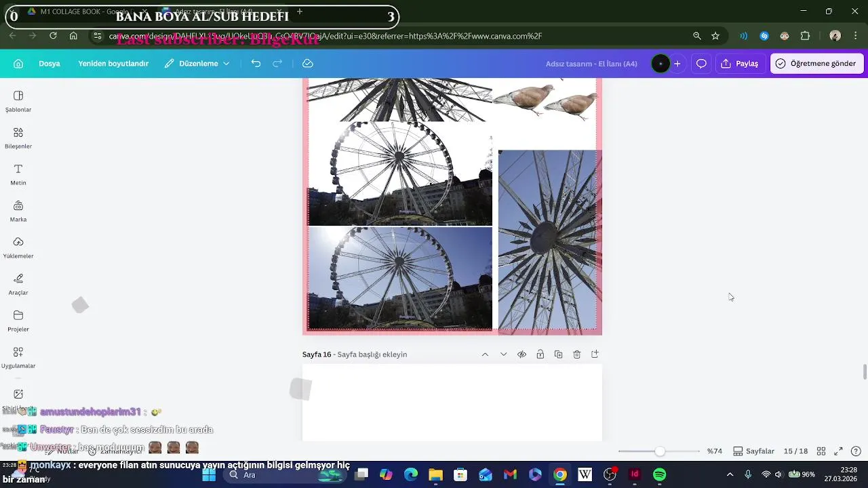Lock Sayfa 16 with the padlock
The height and width of the screenshot is (488, 868).
(540, 354)
